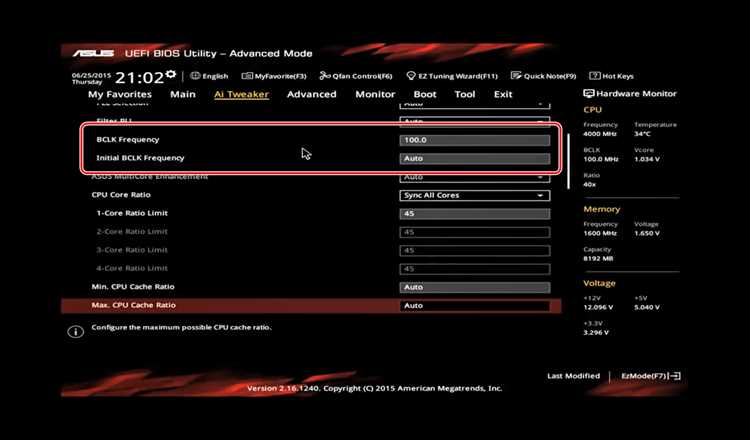Image resolution: width=750 pixels, height=440 pixels.
Task: Expand the CPU Core Ratio dropdown
Action: (x=474, y=195)
